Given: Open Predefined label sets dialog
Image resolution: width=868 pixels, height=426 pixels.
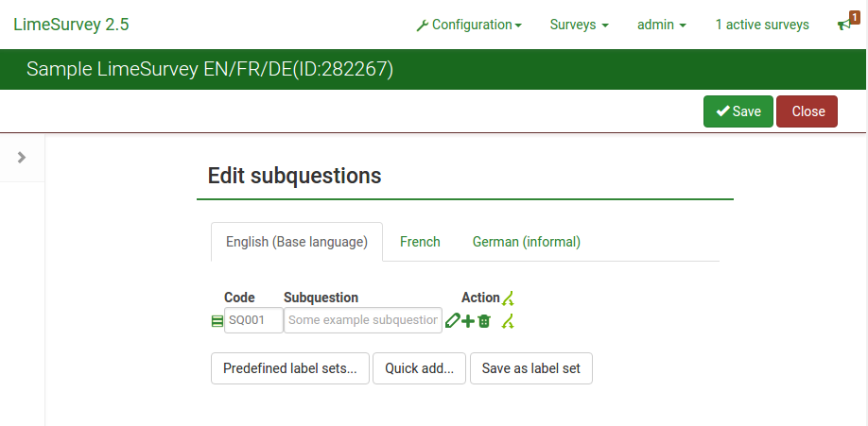Looking at the screenshot, I should 289,368.
